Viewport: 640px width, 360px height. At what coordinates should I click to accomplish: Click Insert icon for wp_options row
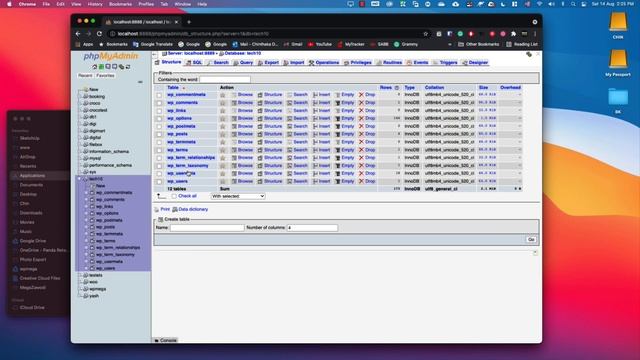click(x=316, y=118)
